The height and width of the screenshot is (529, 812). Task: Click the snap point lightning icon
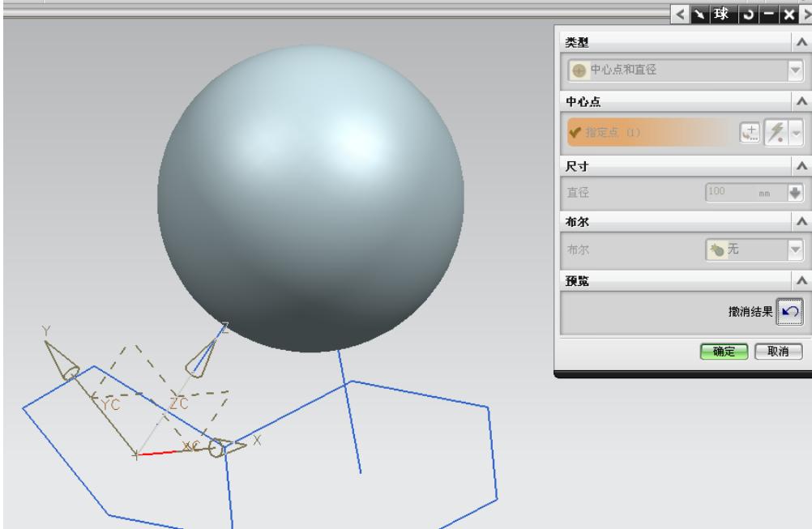pos(776,133)
